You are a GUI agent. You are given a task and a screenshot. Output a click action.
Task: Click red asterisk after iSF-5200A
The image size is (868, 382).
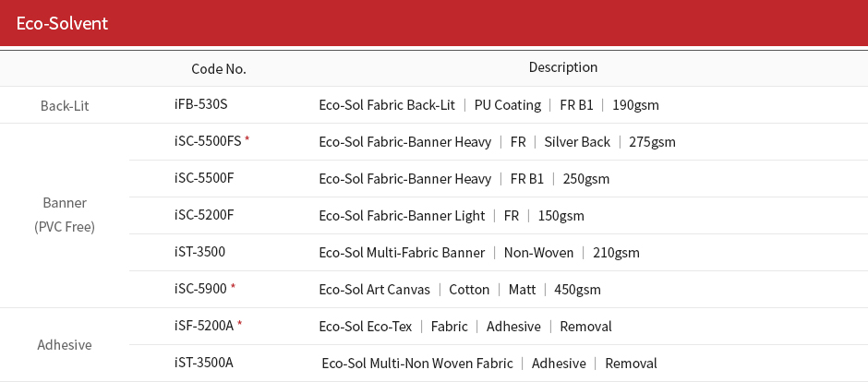(240, 325)
